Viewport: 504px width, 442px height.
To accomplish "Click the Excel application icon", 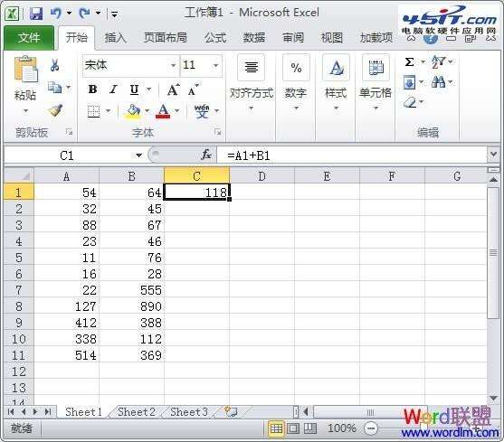I will 12,14.
